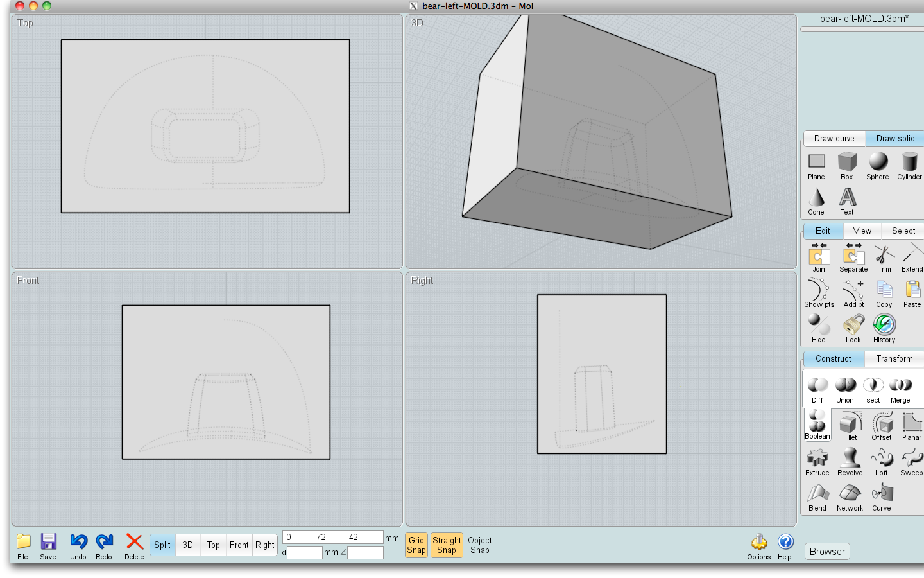Click the Copy icon
Screen dimensions: 924x578
[x=884, y=293]
